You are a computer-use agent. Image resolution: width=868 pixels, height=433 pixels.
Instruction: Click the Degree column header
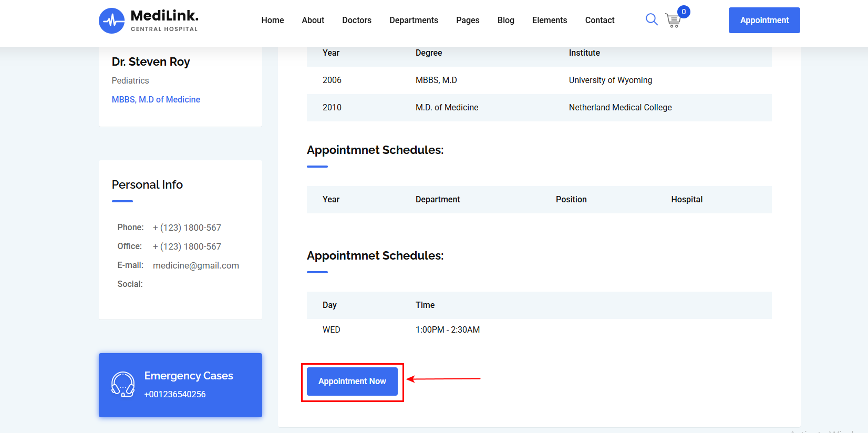[429, 53]
